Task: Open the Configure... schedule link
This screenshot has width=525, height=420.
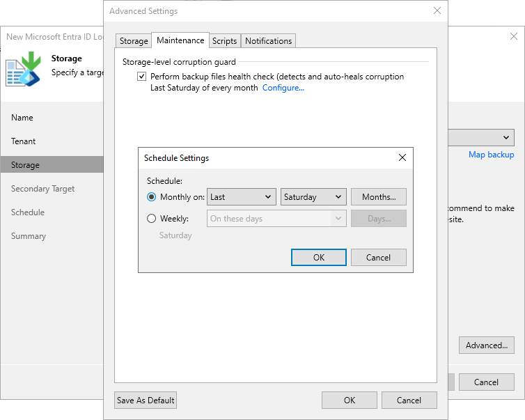Action: click(283, 88)
